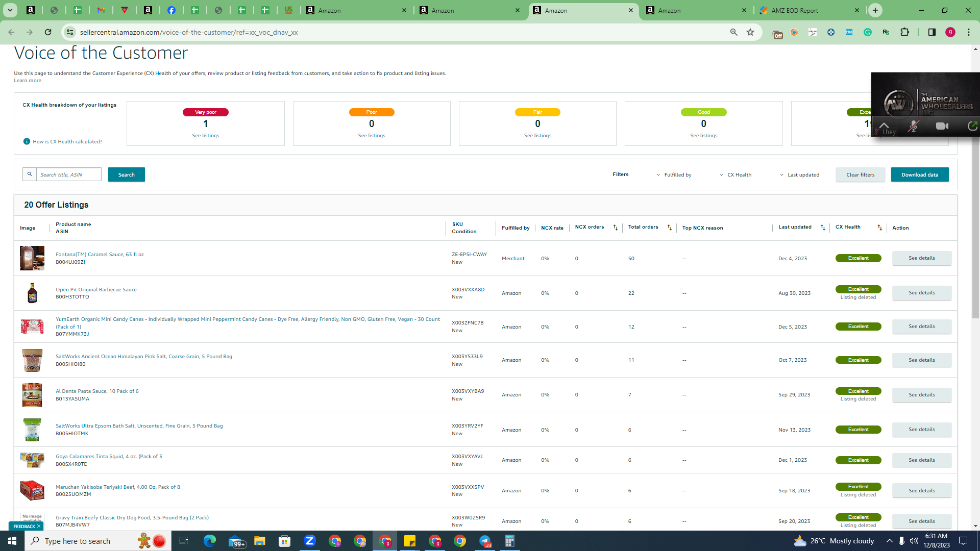This screenshot has width=980, height=551.
Task: Reload the Seller Central page
Action: click(48, 32)
